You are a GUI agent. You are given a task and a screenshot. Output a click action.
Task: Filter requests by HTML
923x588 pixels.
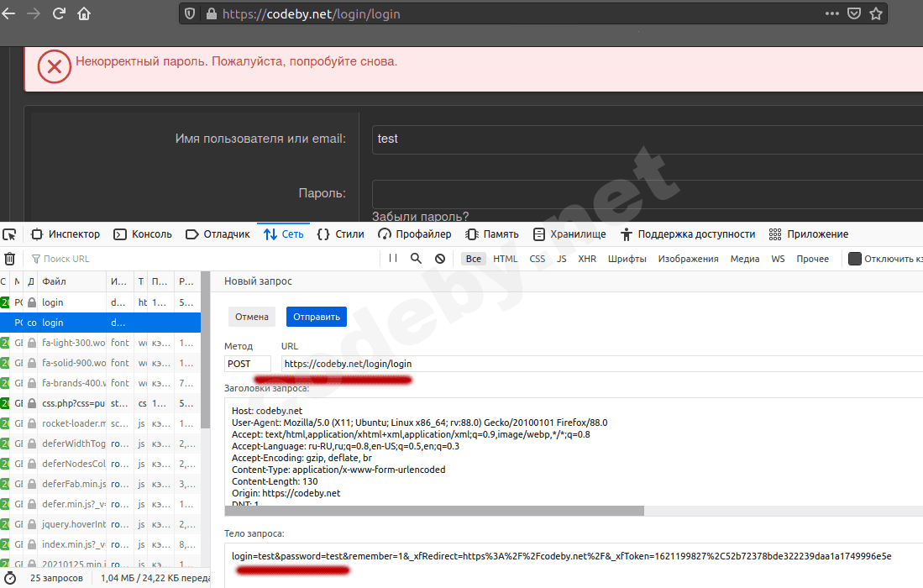tap(505, 259)
